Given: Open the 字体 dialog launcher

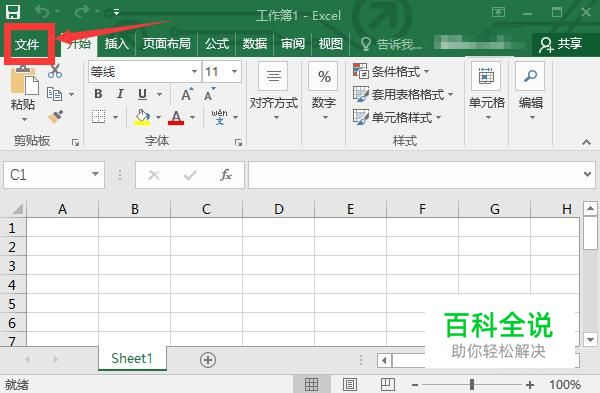Looking at the screenshot, I should click(x=239, y=143).
